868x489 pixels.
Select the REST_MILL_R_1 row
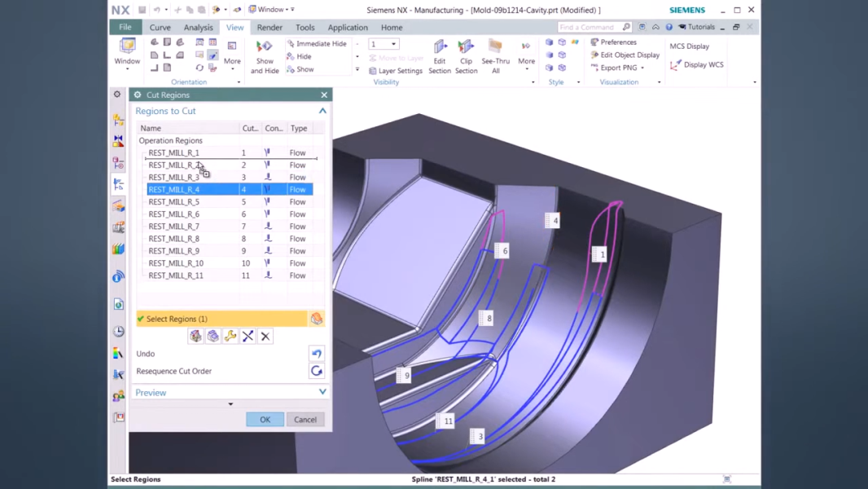(x=230, y=153)
